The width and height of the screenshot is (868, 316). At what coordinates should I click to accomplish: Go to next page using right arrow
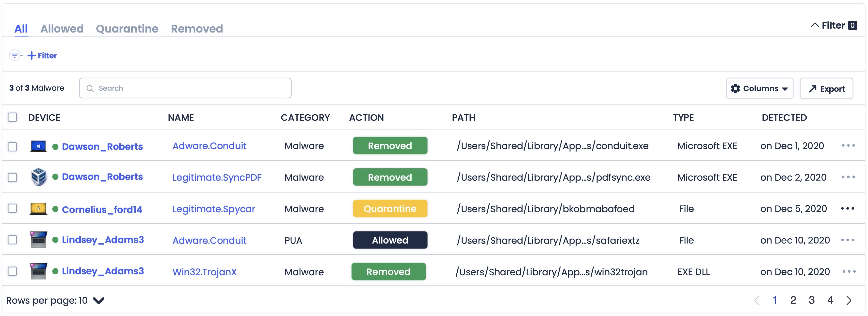coord(849,300)
